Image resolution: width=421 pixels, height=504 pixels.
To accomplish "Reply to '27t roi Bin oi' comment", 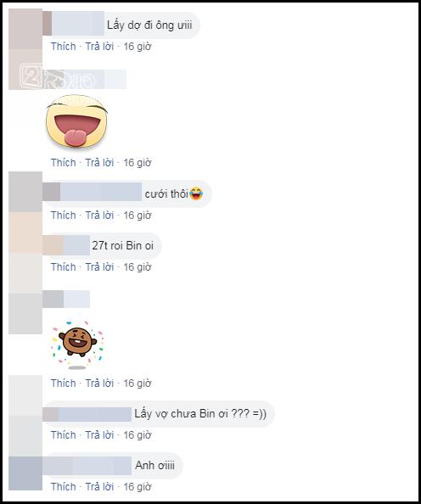I will click(x=99, y=266).
